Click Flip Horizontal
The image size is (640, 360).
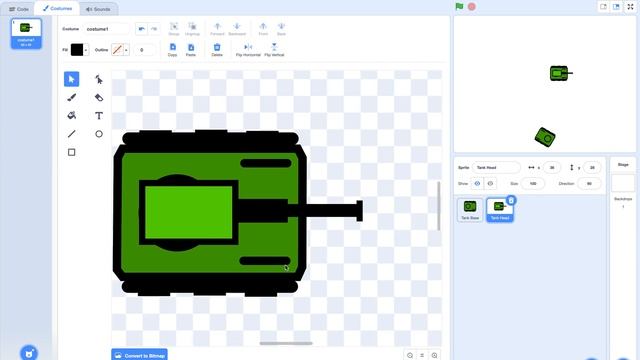(x=248, y=50)
